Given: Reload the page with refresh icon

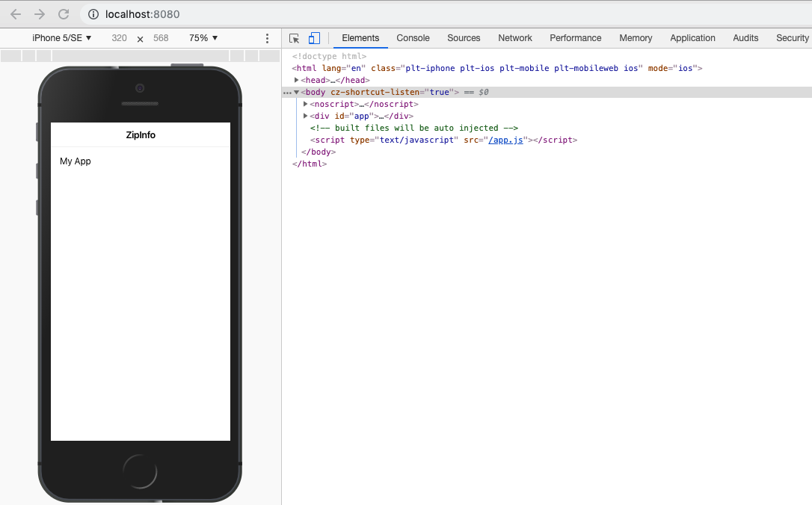Looking at the screenshot, I should click(x=63, y=14).
